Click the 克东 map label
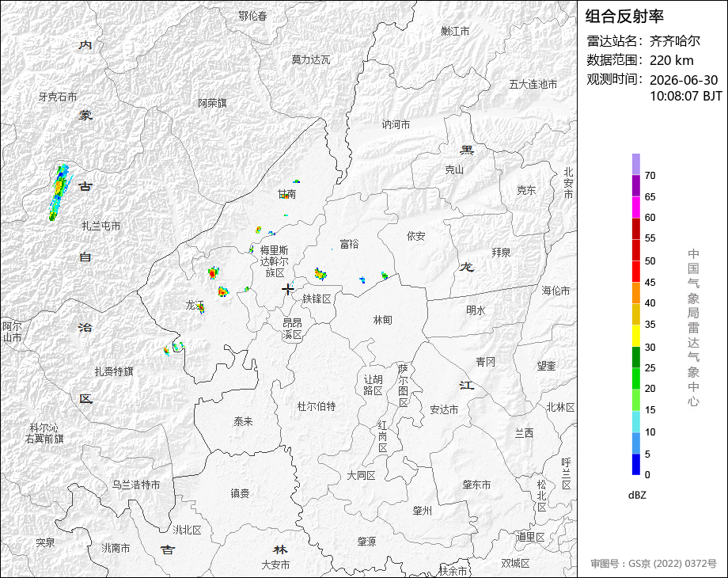The height and width of the screenshot is (578, 728). pos(526,190)
